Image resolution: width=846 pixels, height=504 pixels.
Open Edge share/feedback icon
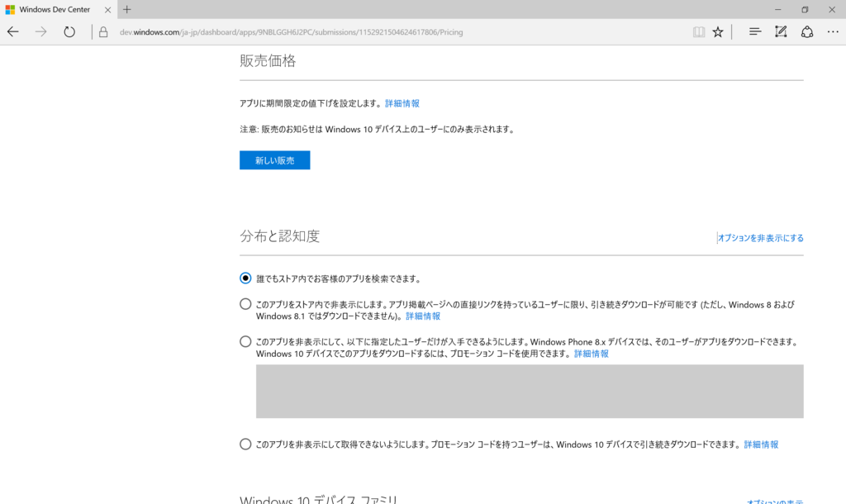click(x=806, y=32)
